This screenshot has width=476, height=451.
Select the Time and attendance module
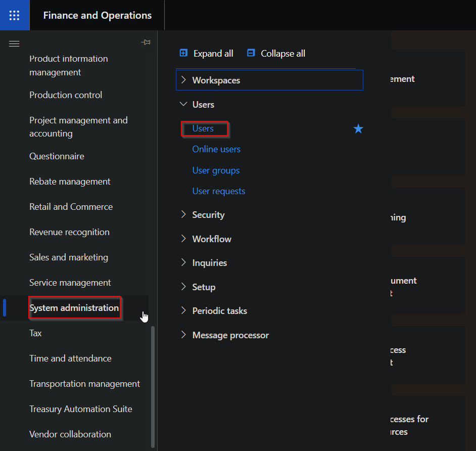[x=70, y=358]
